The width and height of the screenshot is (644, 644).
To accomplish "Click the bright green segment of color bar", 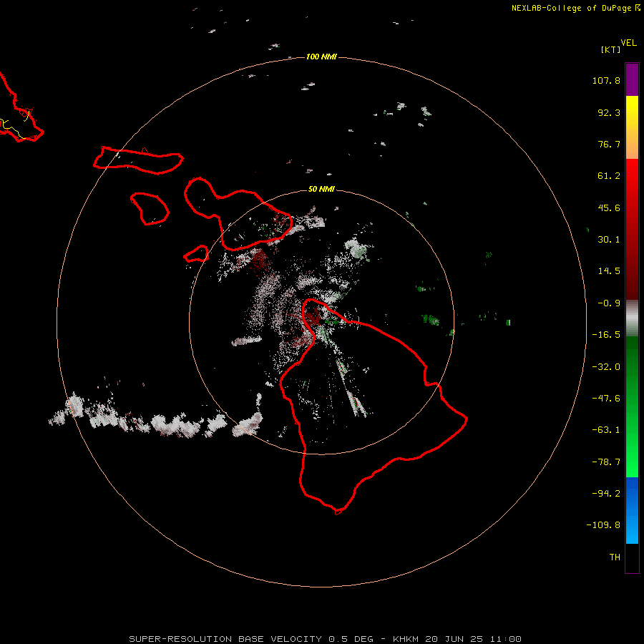I will coord(632,406).
